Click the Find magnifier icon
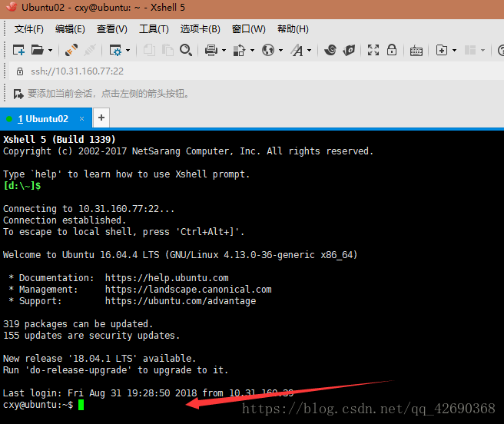 click(186, 50)
